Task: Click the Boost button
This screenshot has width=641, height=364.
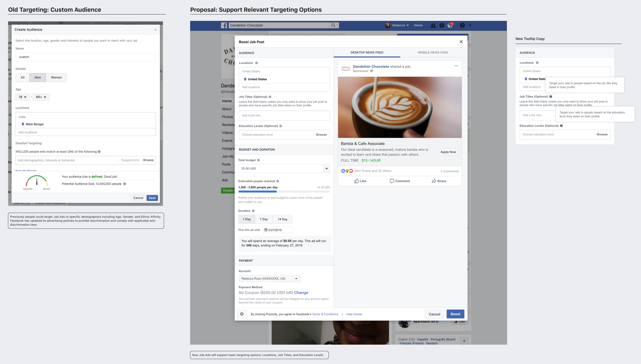Action: click(455, 314)
